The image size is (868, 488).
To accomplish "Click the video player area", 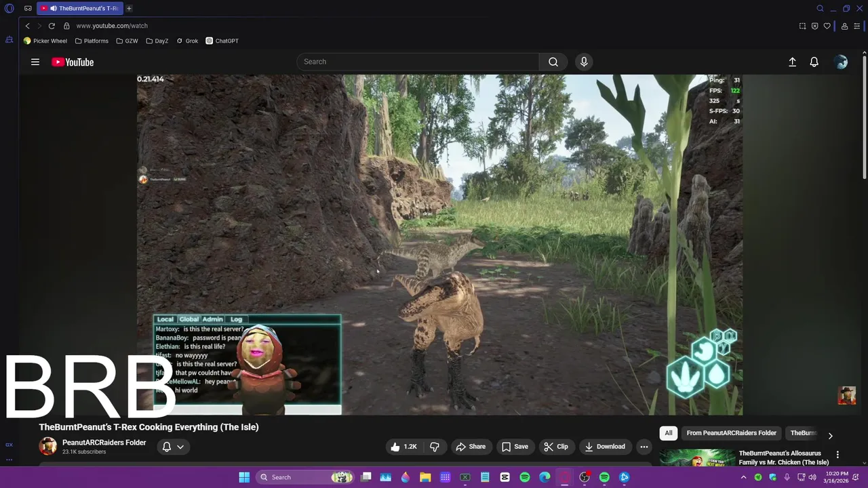I will [x=439, y=244].
